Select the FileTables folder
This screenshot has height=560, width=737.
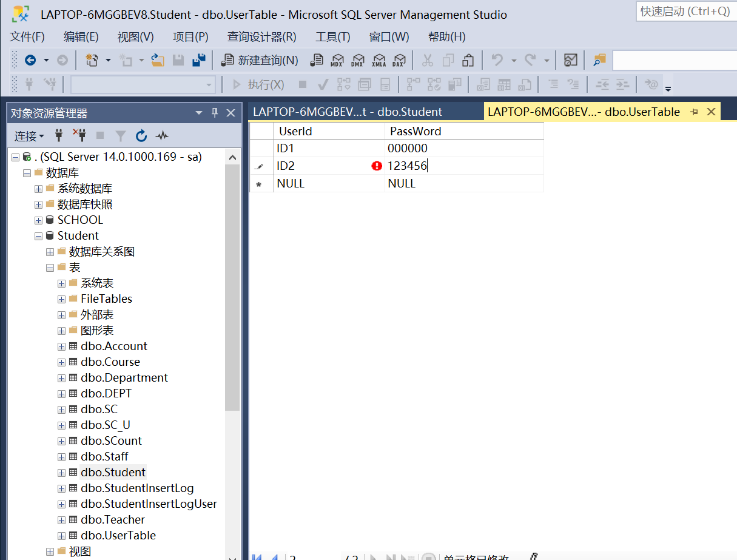click(106, 299)
